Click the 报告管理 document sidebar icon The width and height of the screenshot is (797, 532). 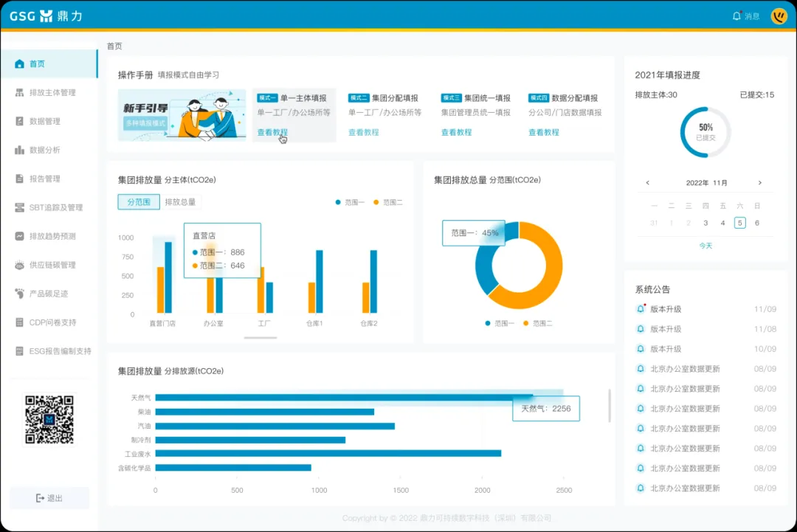(x=20, y=179)
